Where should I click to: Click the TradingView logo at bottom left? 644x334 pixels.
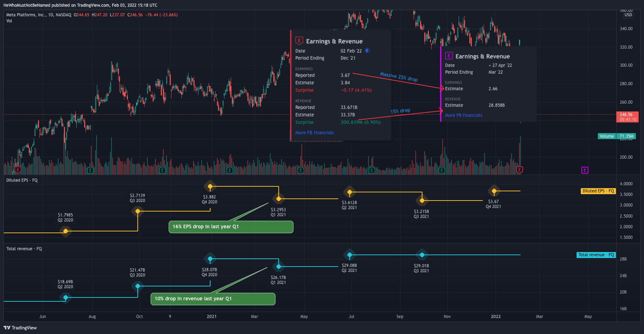tap(20, 328)
